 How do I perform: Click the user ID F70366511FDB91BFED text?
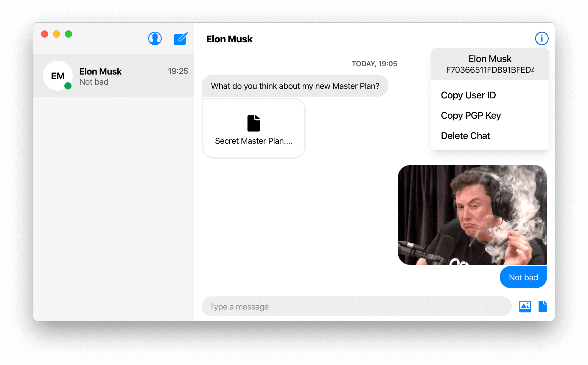[490, 70]
